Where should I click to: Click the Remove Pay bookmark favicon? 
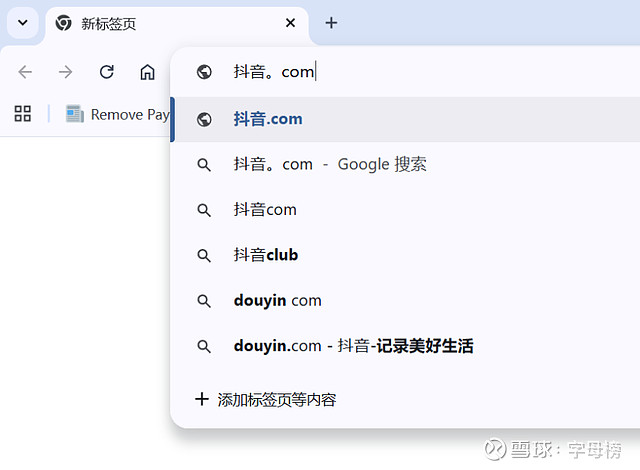coord(75,114)
